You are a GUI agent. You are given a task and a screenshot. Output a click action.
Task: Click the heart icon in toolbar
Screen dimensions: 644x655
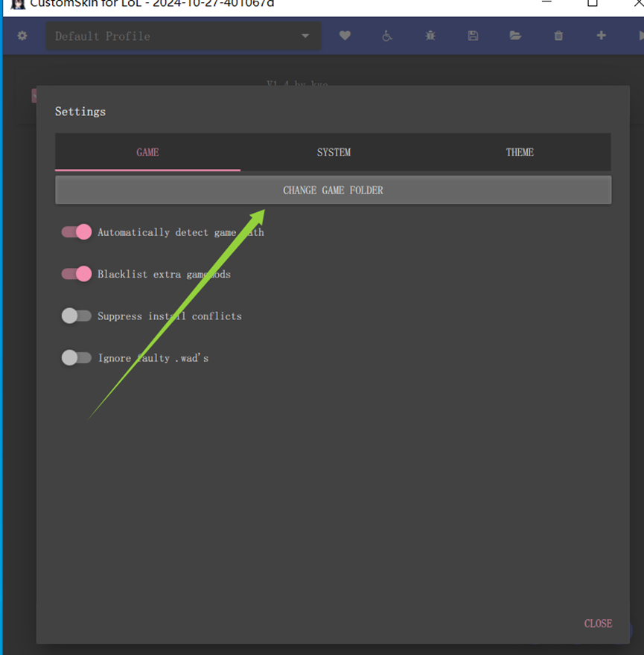(345, 36)
